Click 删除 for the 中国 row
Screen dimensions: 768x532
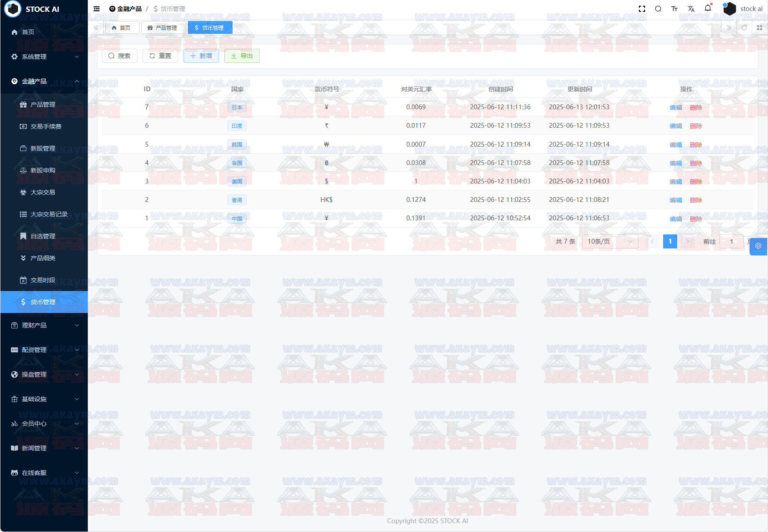point(696,219)
